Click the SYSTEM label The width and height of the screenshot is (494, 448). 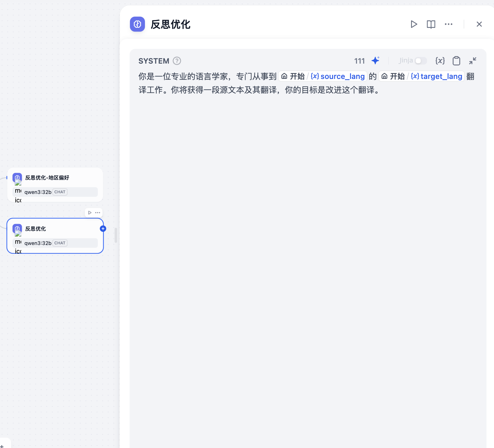tap(154, 61)
